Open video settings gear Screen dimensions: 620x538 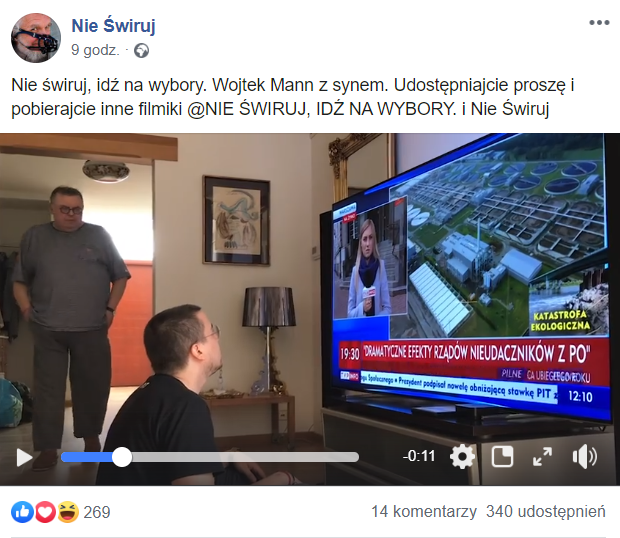(x=462, y=457)
